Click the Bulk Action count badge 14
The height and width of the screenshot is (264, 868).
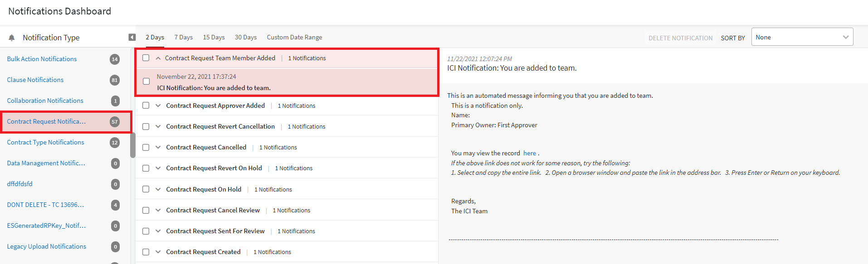pyautogui.click(x=115, y=59)
